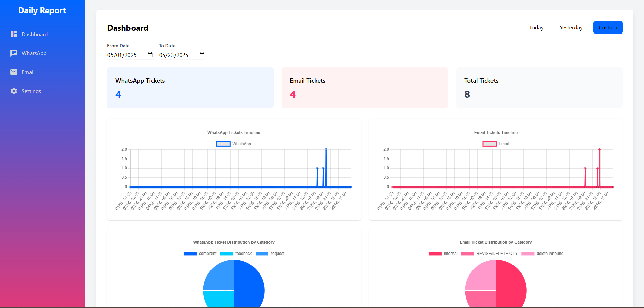Select the Custom date range button
The height and width of the screenshot is (308, 644).
(x=608, y=27)
